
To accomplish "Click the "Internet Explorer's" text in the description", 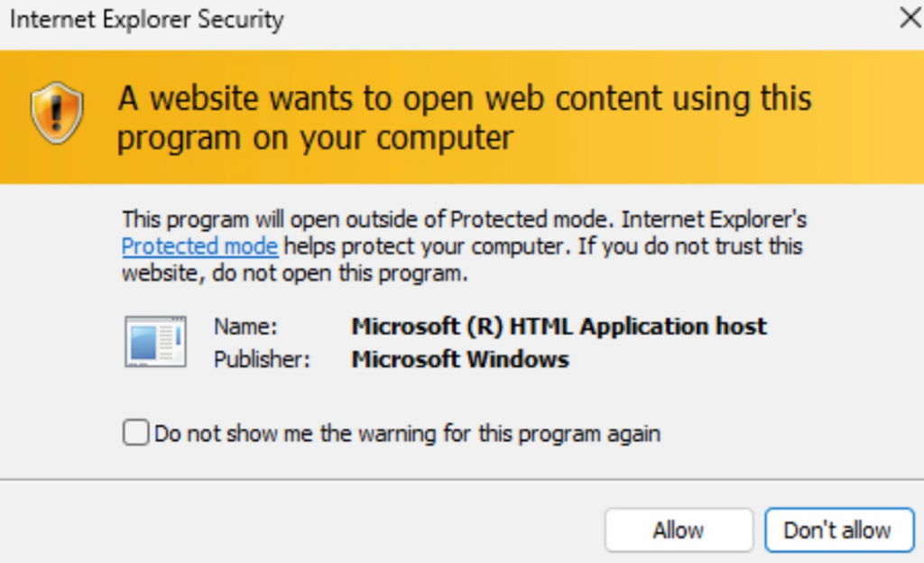I will [715, 219].
